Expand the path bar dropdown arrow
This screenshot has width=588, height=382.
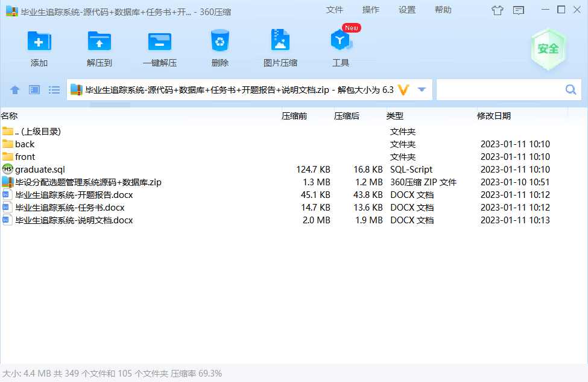click(x=422, y=90)
